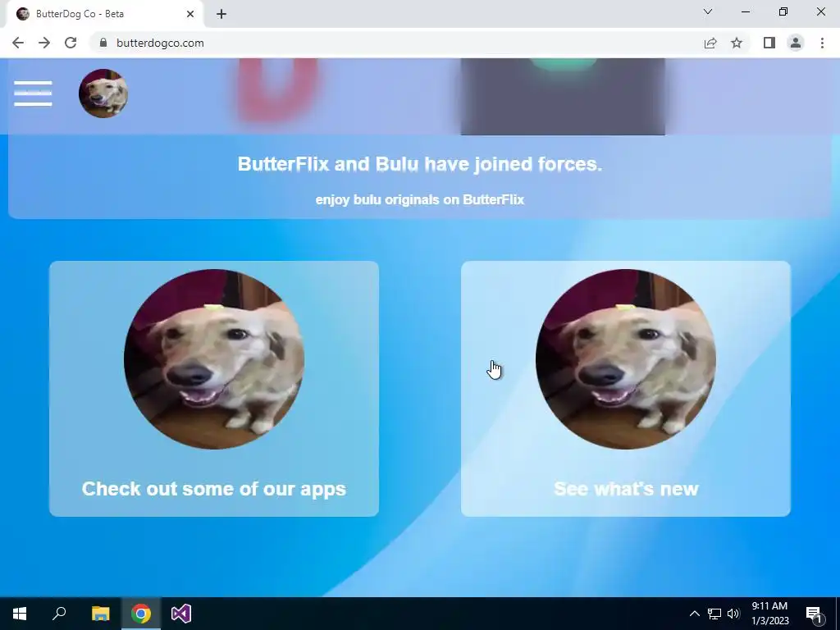Viewport: 840px width, 630px height.
Task: Click 'enjoy bulu originals on ButterFlix' text
Action: coord(420,200)
